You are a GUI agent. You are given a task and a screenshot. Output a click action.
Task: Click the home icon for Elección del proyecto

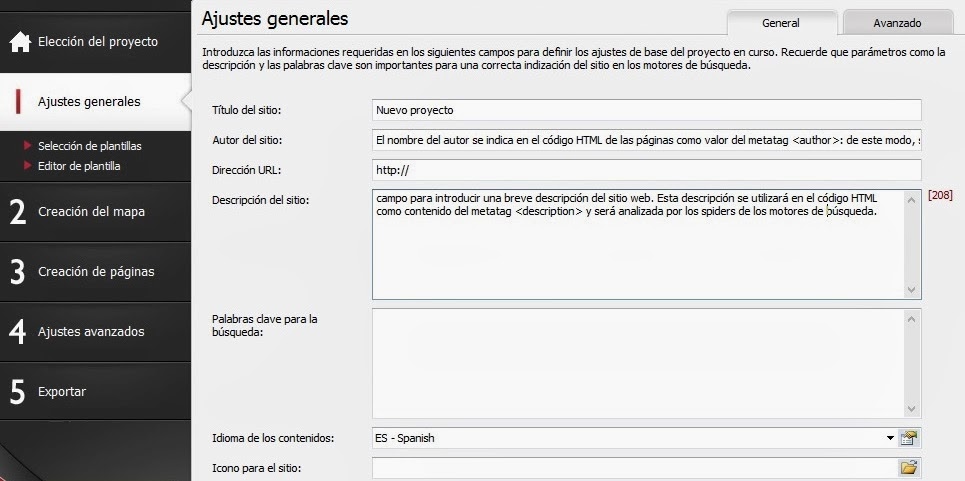pos(20,42)
